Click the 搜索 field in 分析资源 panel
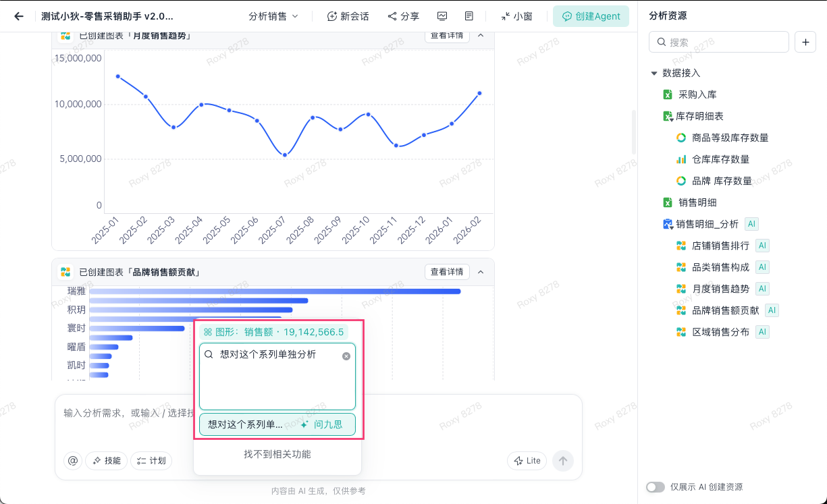827x504 pixels. [719, 42]
